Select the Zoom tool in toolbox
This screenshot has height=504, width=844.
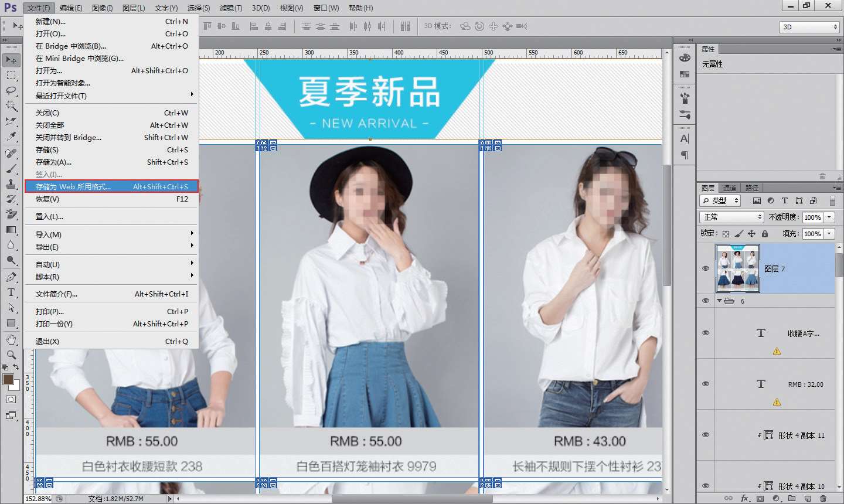[11, 355]
